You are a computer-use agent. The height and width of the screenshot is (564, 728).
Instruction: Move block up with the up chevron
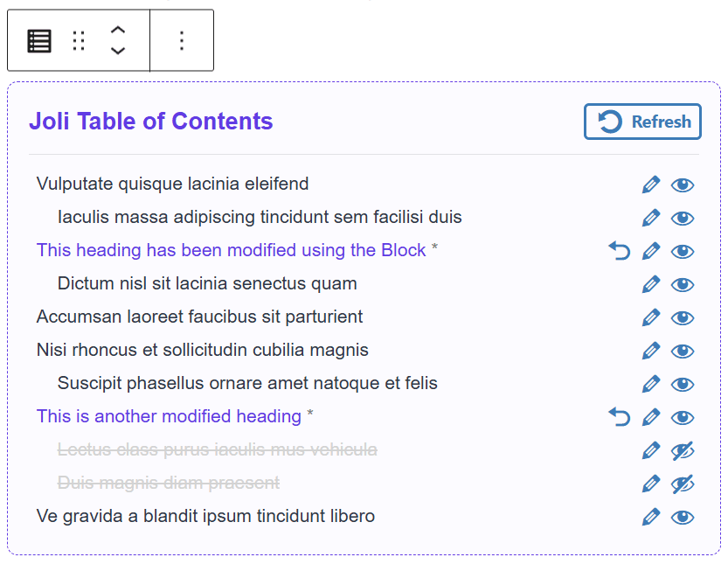118,31
